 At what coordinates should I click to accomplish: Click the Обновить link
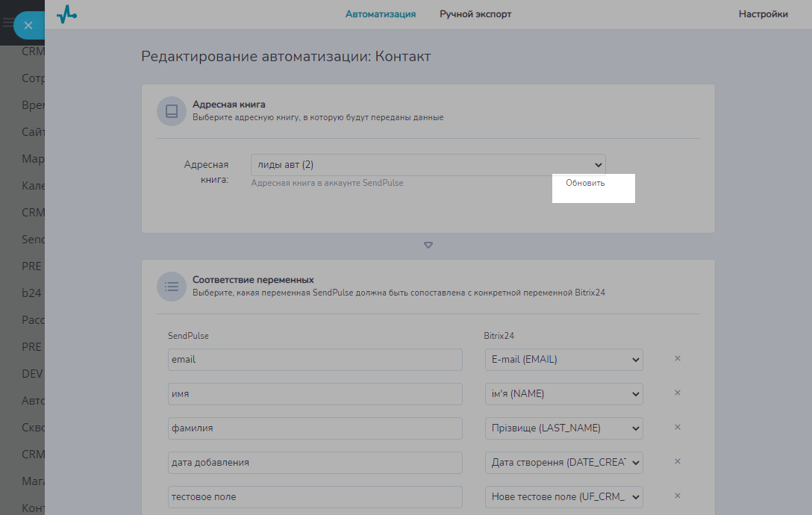pos(585,183)
